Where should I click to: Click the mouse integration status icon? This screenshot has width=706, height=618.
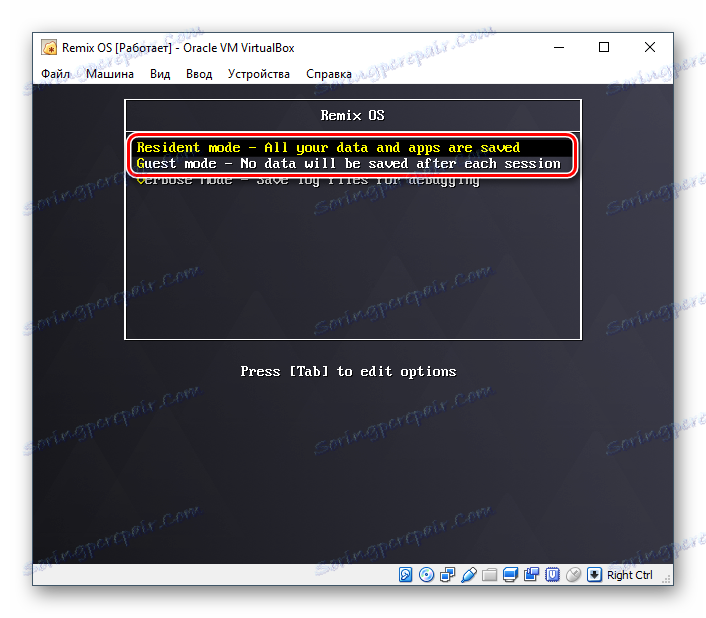[x=573, y=575]
